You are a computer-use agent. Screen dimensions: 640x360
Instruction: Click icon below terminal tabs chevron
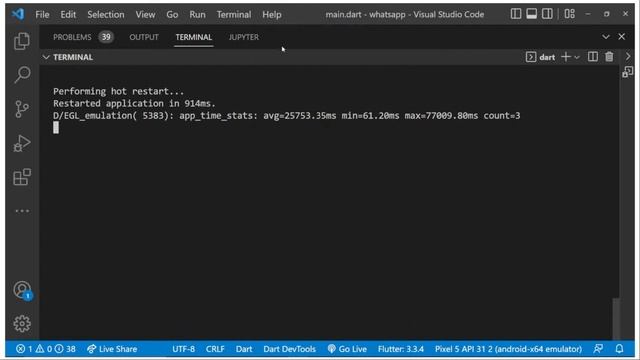[628, 72]
